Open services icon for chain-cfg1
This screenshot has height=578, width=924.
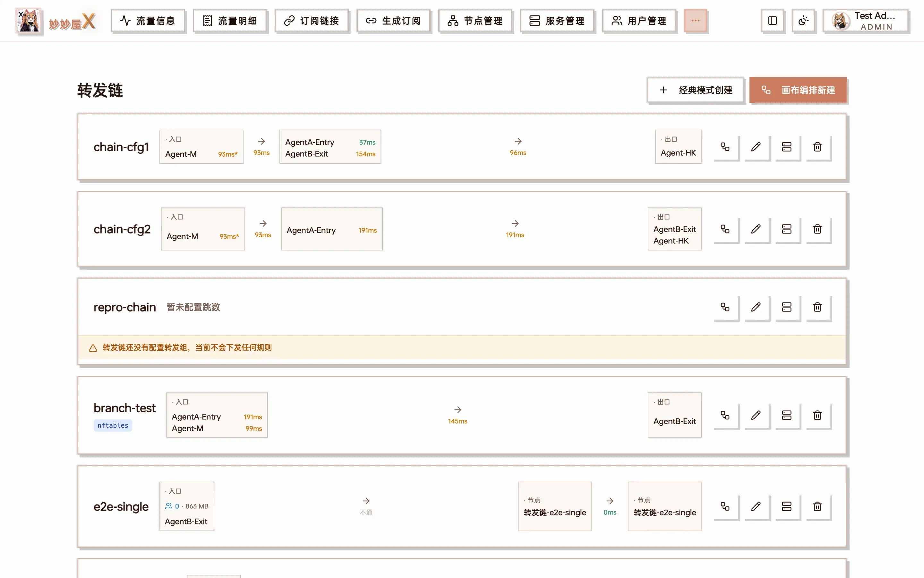tap(787, 147)
